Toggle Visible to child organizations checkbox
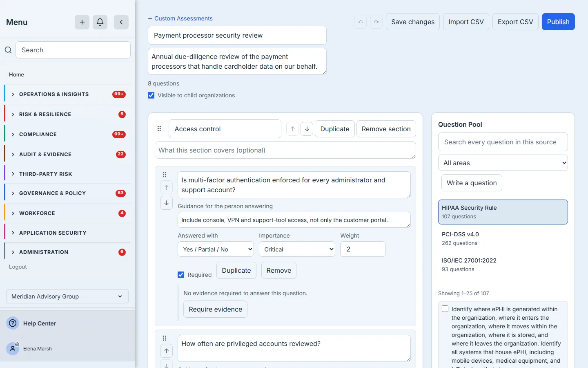The image size is (588, 368). [151, 95]
